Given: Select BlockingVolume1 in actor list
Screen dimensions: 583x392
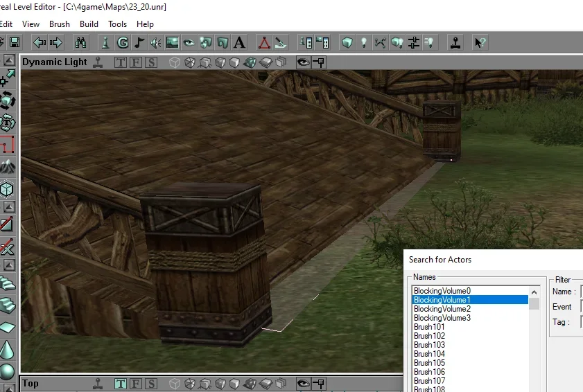Looking at the screenshot, I should (470, 299).
